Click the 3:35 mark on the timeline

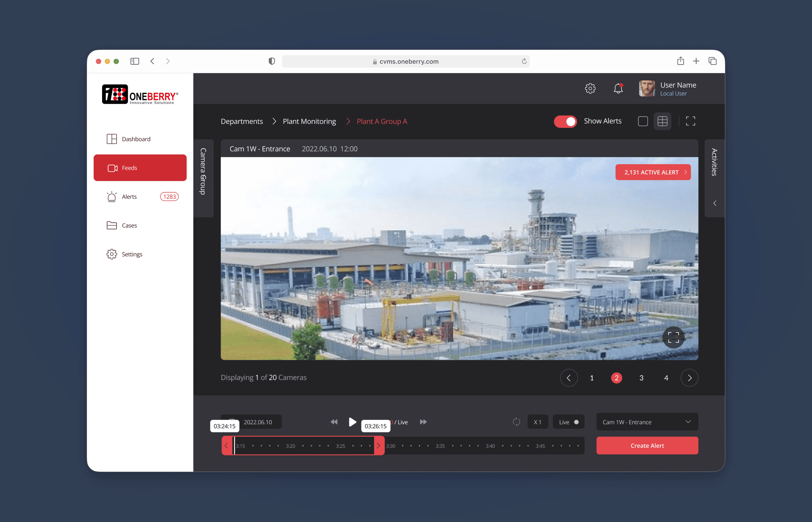[440, 446]
